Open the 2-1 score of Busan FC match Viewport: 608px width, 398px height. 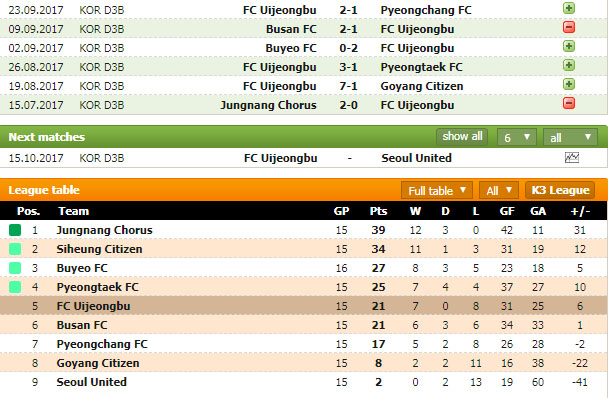348,29
